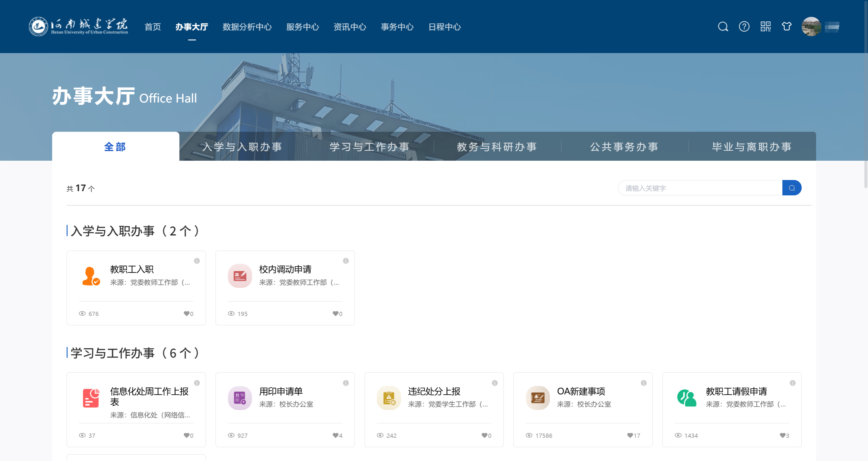
Task: Click info icon on 教职工入职 card
Action: [x=197, y=261]
